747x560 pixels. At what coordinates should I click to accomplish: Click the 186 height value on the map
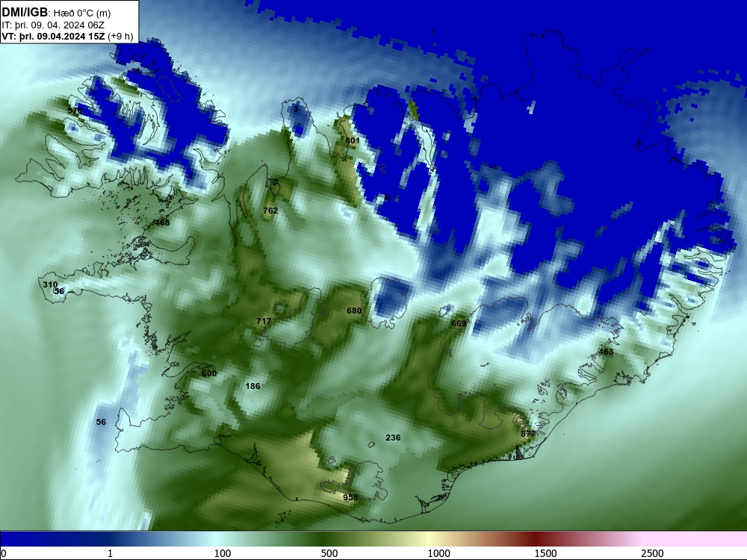pos(253,386)
